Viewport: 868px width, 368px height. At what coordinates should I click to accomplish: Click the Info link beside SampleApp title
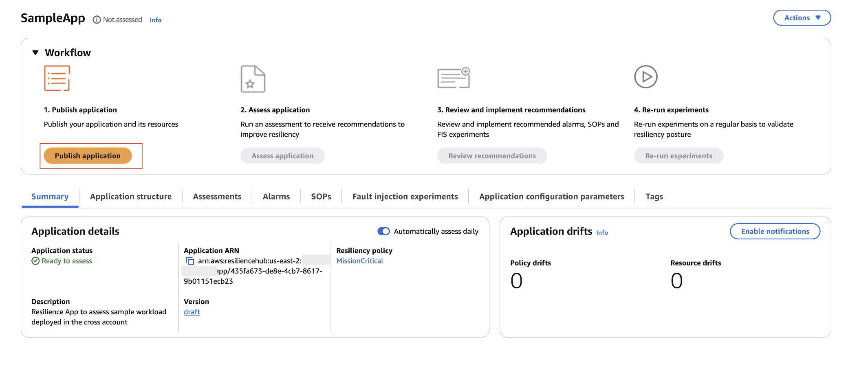point(155,20)
